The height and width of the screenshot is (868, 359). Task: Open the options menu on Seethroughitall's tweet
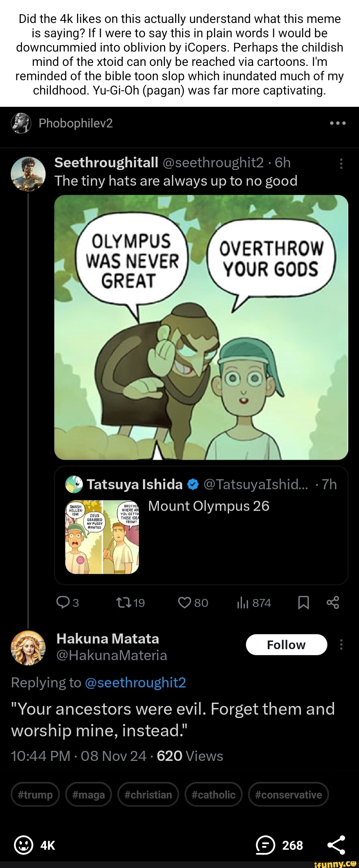341,164
